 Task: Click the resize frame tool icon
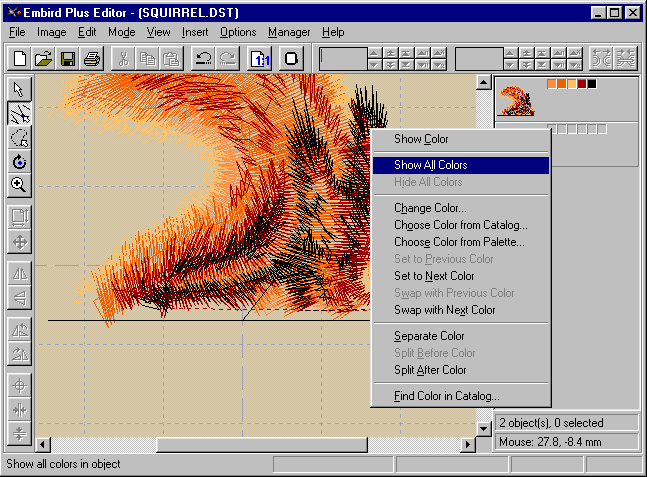click(19, 217)
